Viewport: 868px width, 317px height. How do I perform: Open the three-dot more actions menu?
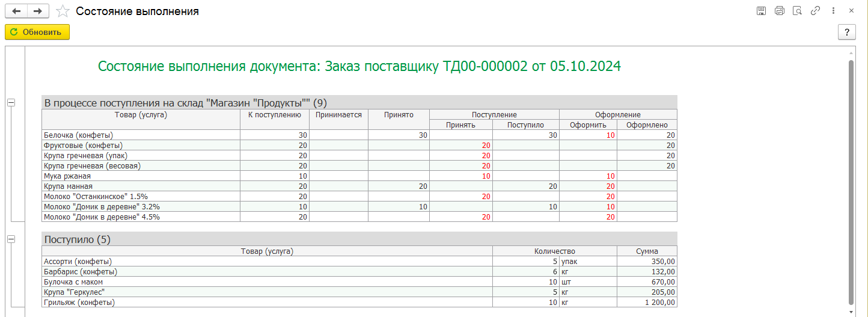coord(833,11)
